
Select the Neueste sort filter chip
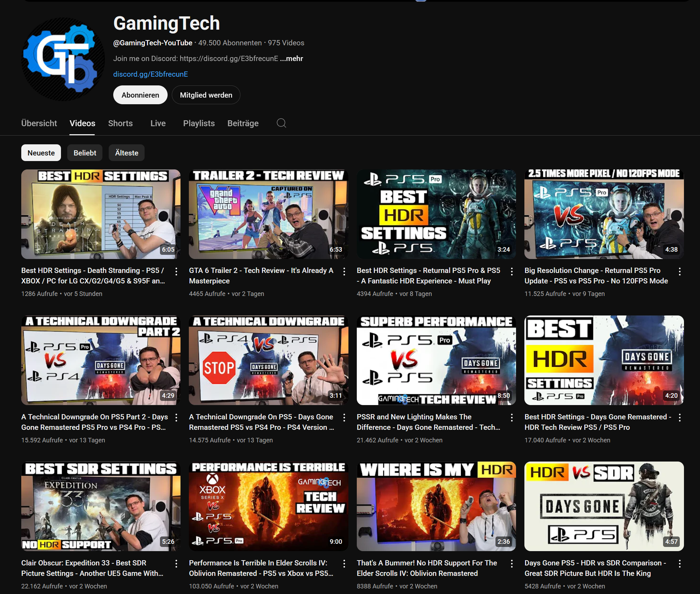tap(41, 153)
